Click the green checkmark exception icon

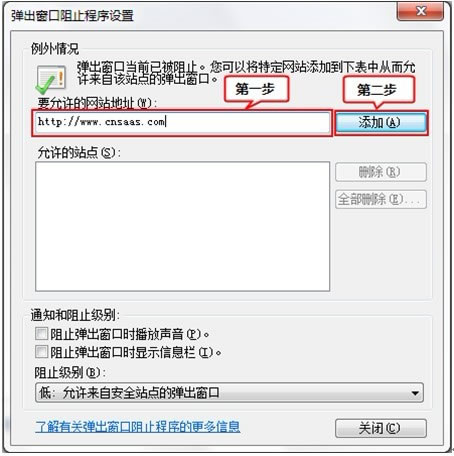51,79
